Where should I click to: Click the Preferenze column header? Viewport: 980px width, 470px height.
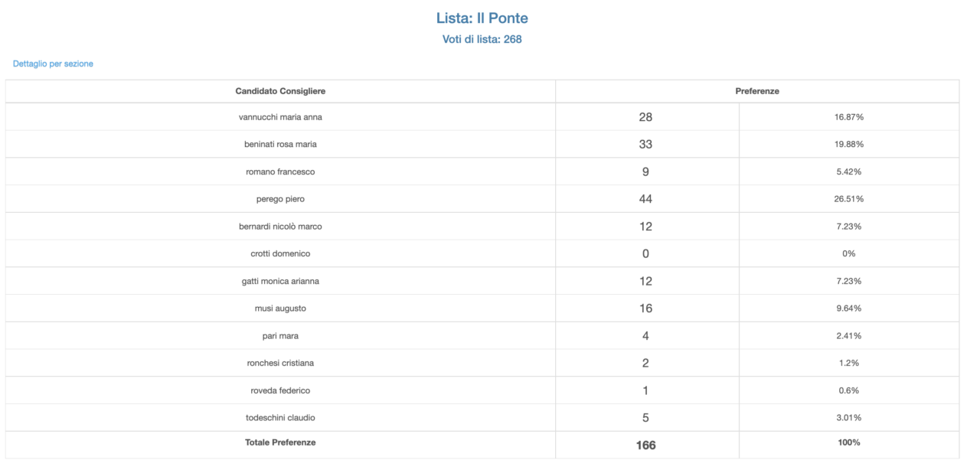(x=756, y=91)
